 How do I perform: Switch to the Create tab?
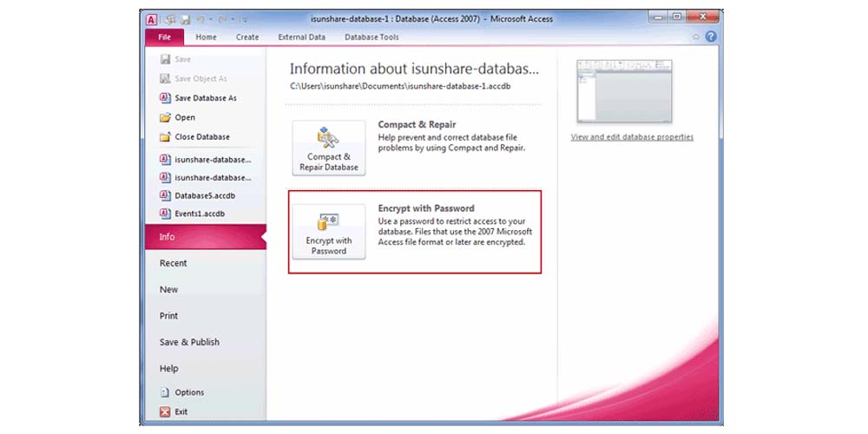coord(247,37)
